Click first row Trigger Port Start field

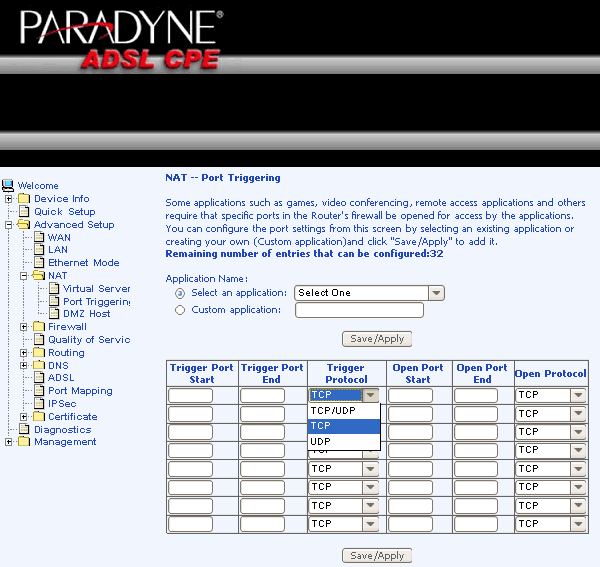[191, 395]
